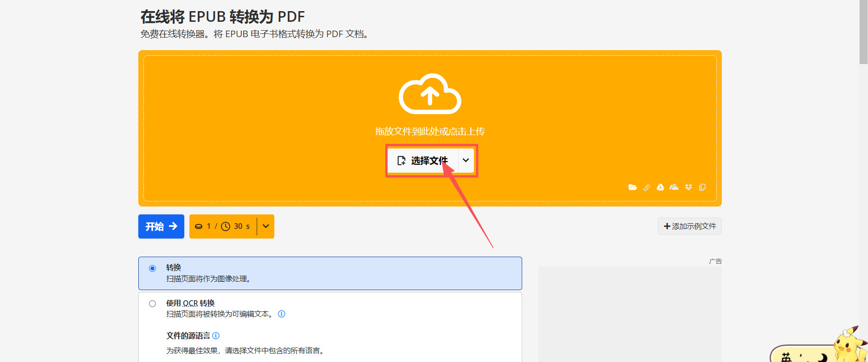Click the text 拖放文件到此处或点击上传

pyautogui.click(x=430, y=131)
